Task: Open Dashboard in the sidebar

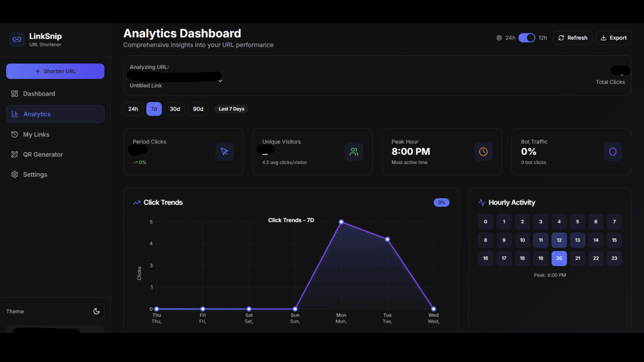Action: (55, 94)
